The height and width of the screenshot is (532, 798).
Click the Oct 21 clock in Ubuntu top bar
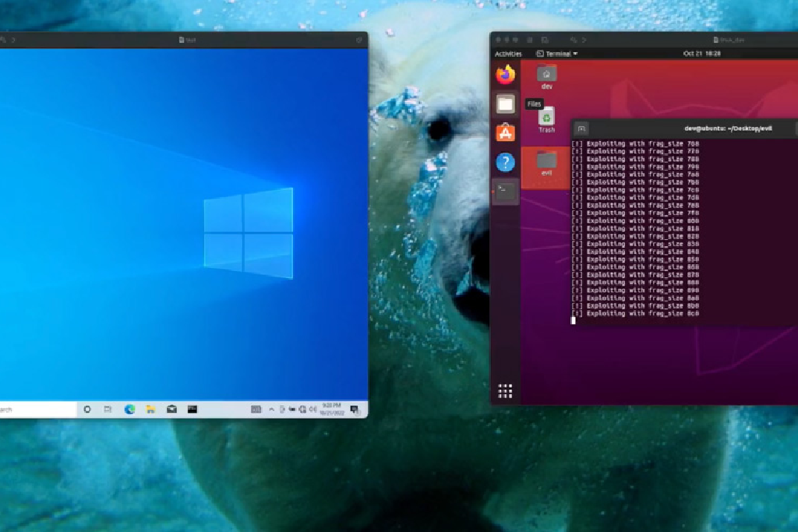[x=702, y=54]
